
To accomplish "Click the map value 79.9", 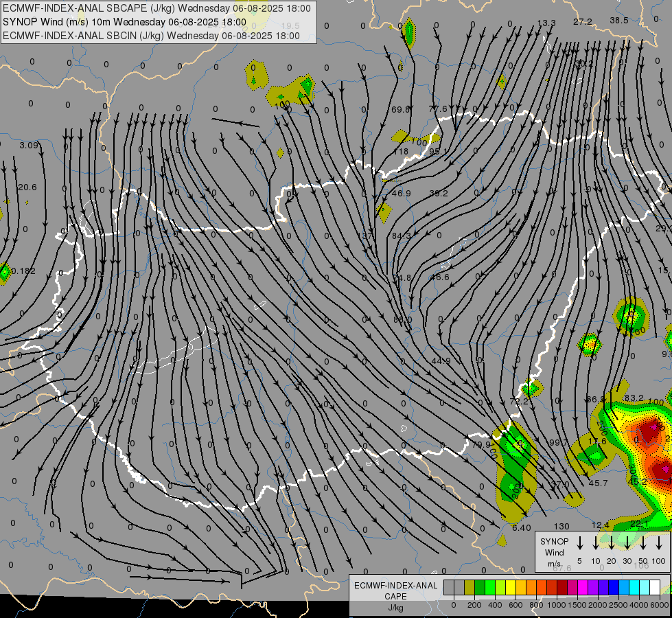I will click(481, 445).
